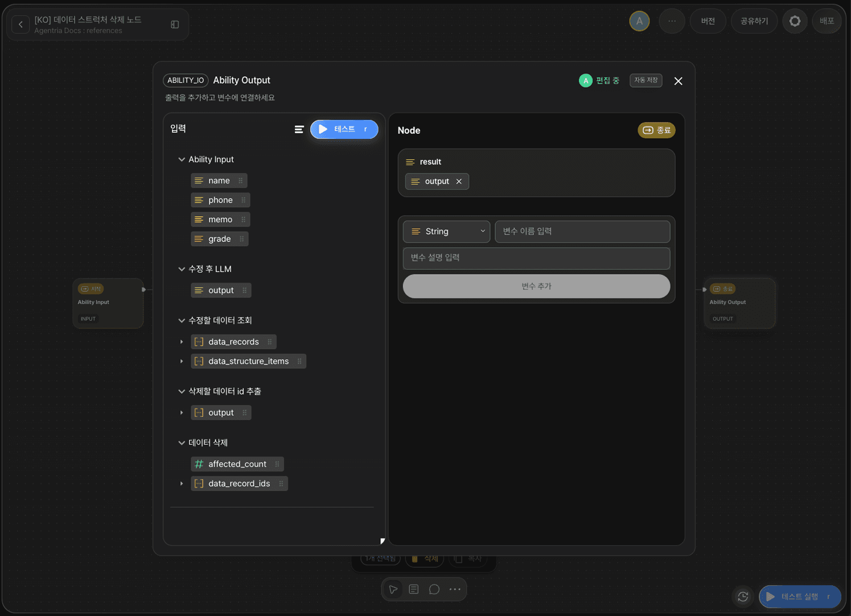
Task: Expand the data_structure_items tree arrow
Action: (x=182, y=361)
